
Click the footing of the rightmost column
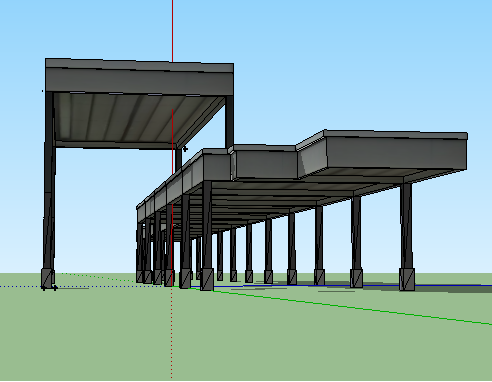click(x=407, y=279)
